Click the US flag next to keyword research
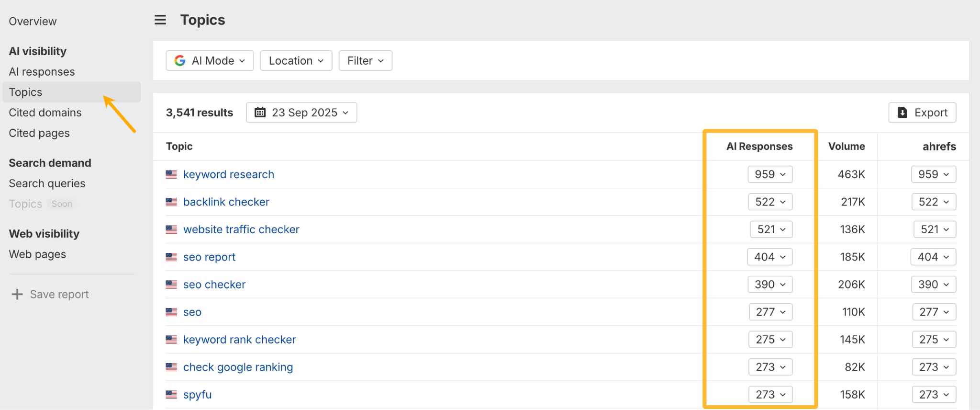Viewport: 980px width, 410px height. tap(171, 174)
